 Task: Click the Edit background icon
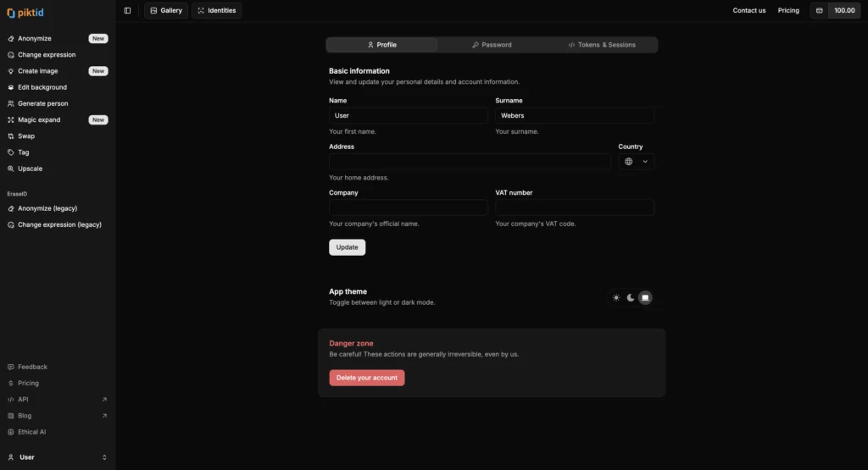[x=10, y=87]
